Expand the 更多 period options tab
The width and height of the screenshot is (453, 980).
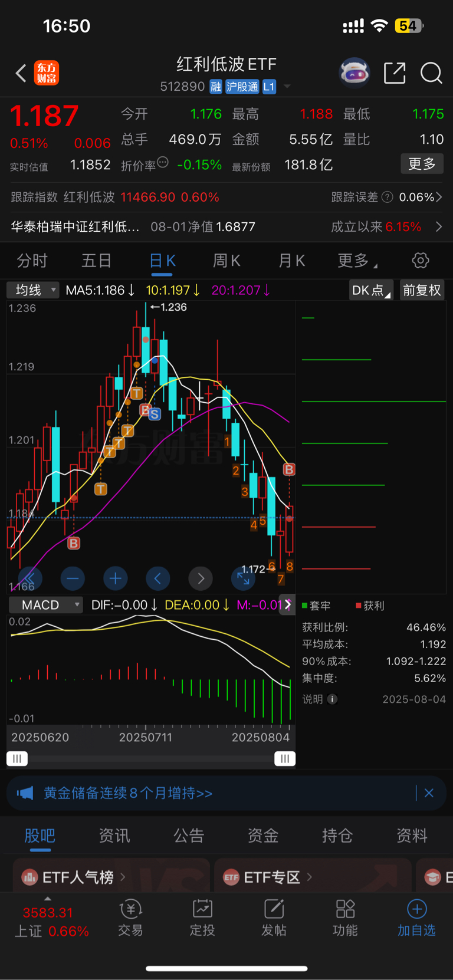357,260
